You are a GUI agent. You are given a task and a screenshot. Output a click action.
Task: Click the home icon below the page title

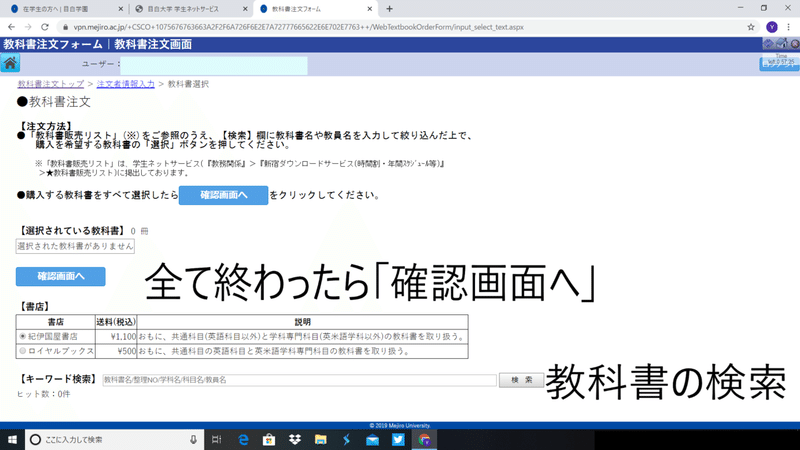click(x=10, y=64)
